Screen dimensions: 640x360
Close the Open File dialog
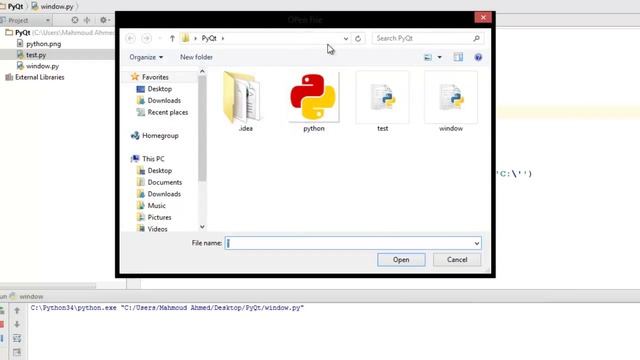click(483, 17)
